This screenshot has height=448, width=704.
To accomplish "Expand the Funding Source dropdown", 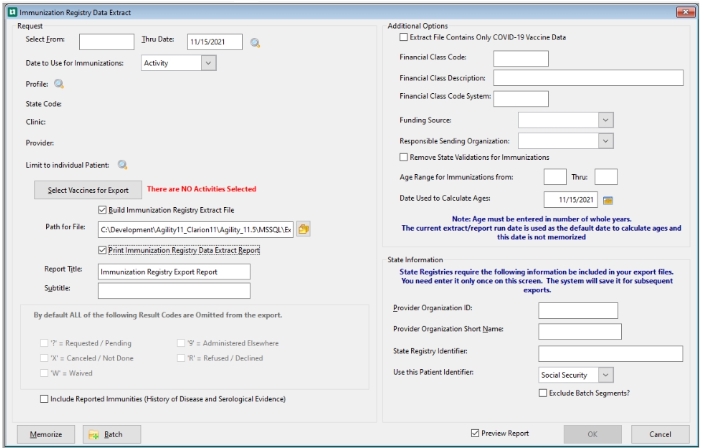I will point(606,120).
